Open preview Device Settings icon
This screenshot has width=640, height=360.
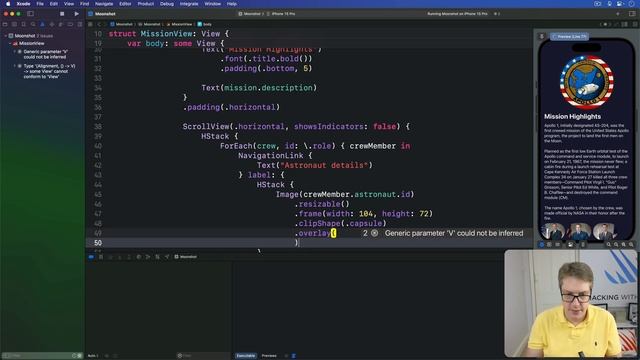570,244
